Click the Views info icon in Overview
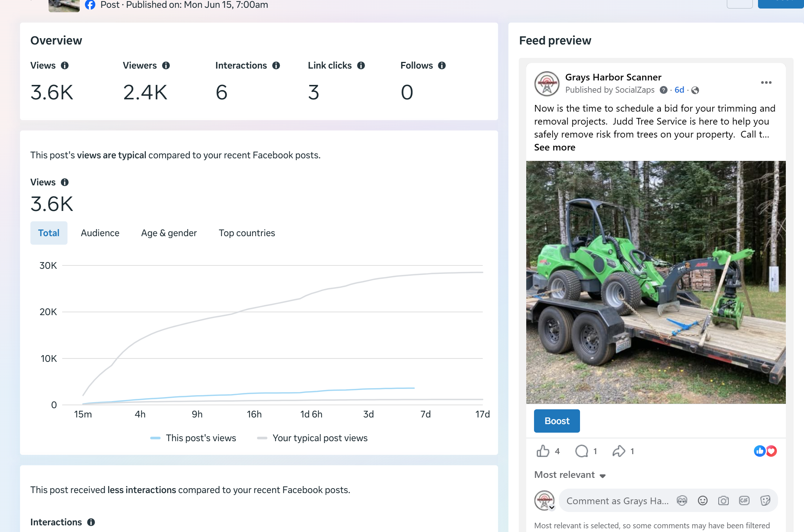 pos(65,66)
